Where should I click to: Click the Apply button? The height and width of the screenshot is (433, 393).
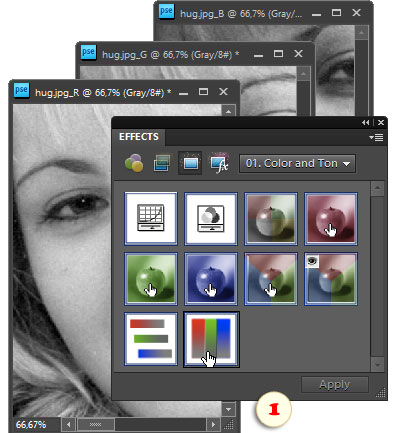coord(335,385)
